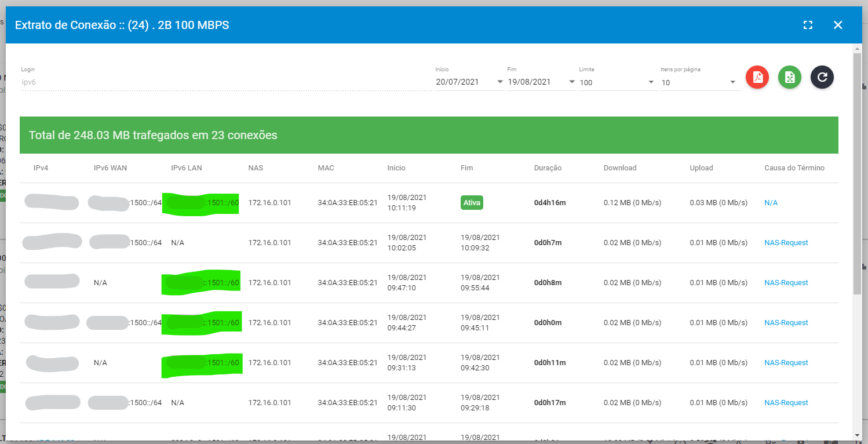Click the Upload column header
Screen dimensions: 868x444
(x=701, y=168)
